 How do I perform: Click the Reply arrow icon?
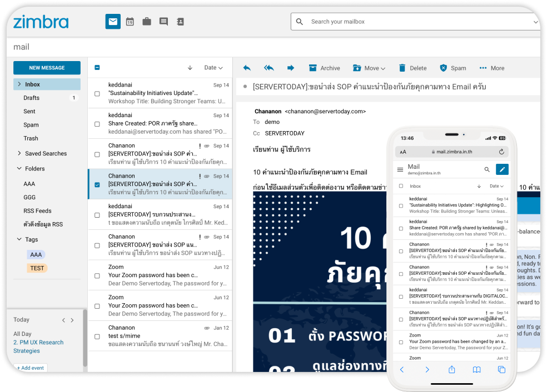pos(247,68)
